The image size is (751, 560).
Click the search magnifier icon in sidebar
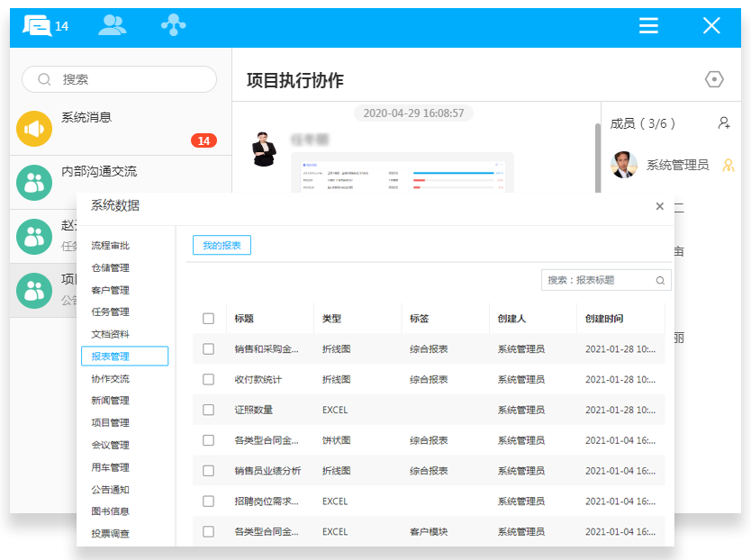point(44,79)
